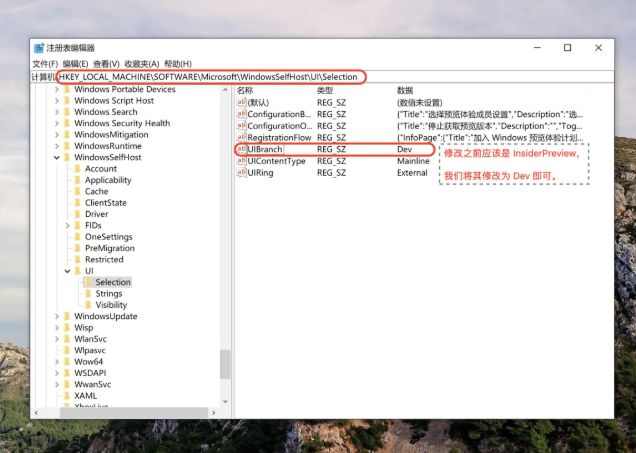Image resolution: width=636 pixels, height=453 pixels.
Task: Expand the Windows Security Health key
Action: click(57, 123)
